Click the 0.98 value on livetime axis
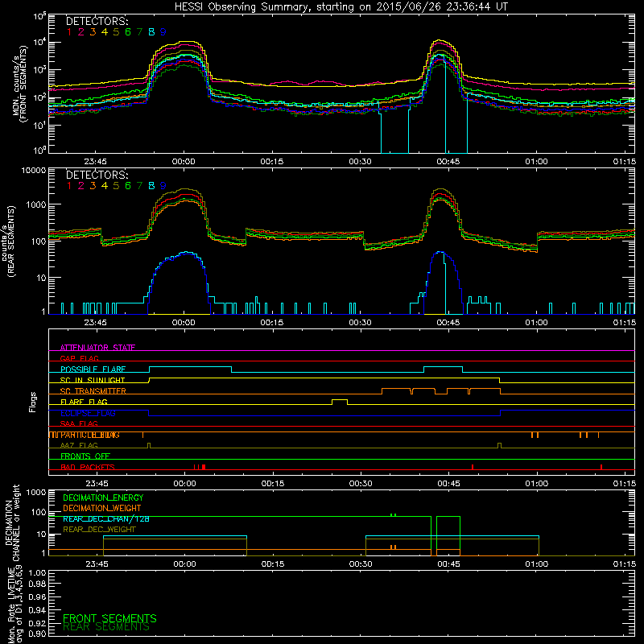The height and width of the screenshot is (644, 644). (x=37, y=583)
